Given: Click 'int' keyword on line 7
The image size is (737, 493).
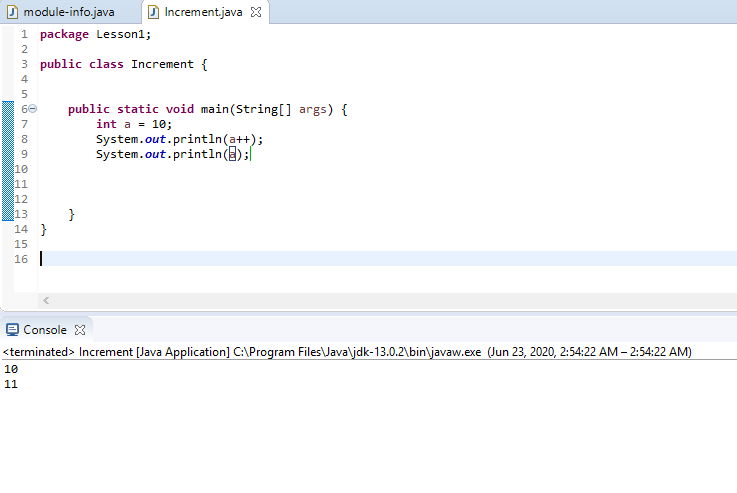Looking at the screenshot, I should [x=106, y=124].
